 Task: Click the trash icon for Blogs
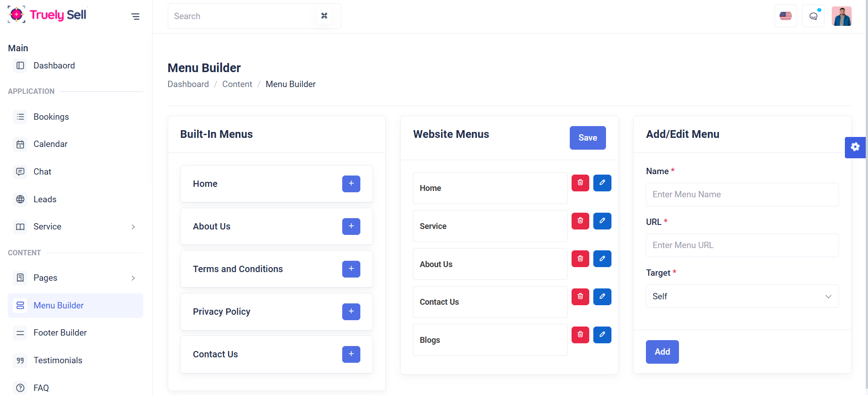click(x=580, y=335)
